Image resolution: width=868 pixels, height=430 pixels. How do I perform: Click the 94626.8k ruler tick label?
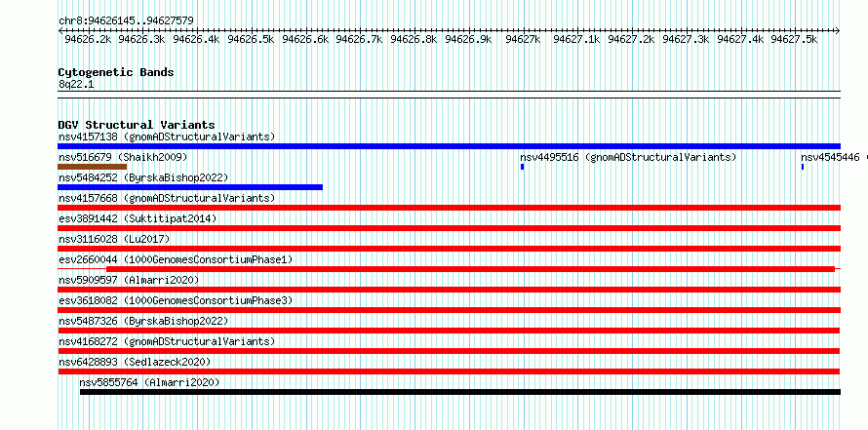point(414,39)
